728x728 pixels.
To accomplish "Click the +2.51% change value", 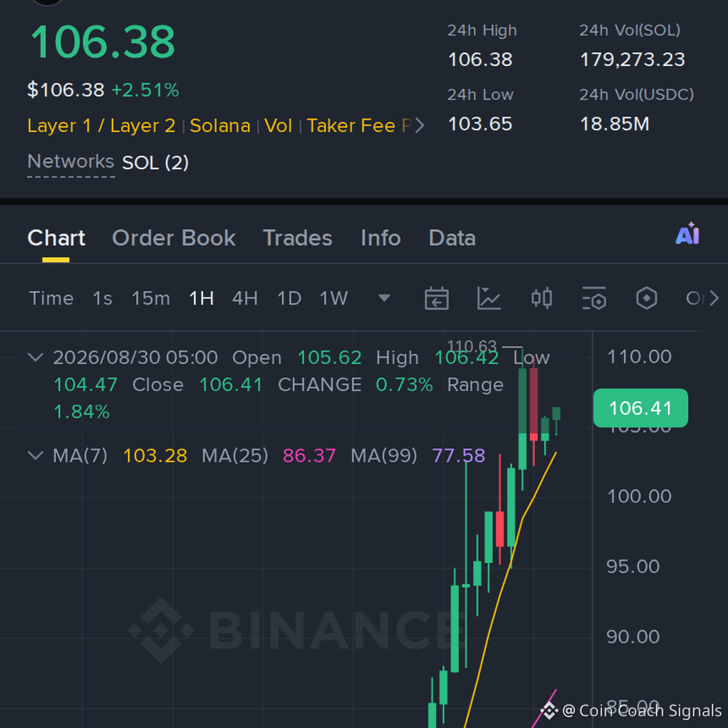I will coord(146,90).
